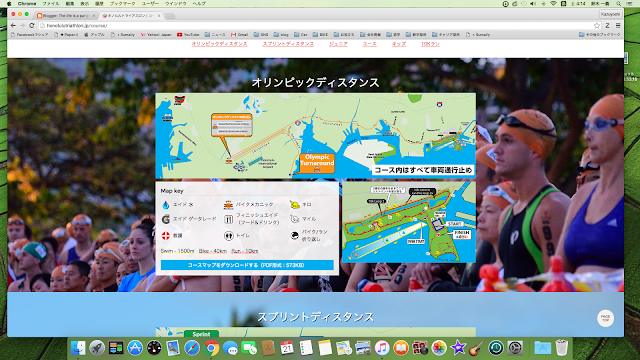Click the circular PAGE TOP button

(605, 318)
